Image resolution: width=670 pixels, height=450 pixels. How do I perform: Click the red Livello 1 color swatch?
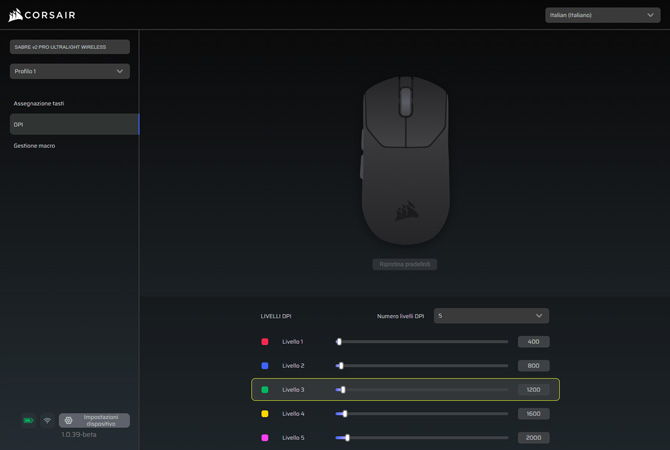[265, 341]
